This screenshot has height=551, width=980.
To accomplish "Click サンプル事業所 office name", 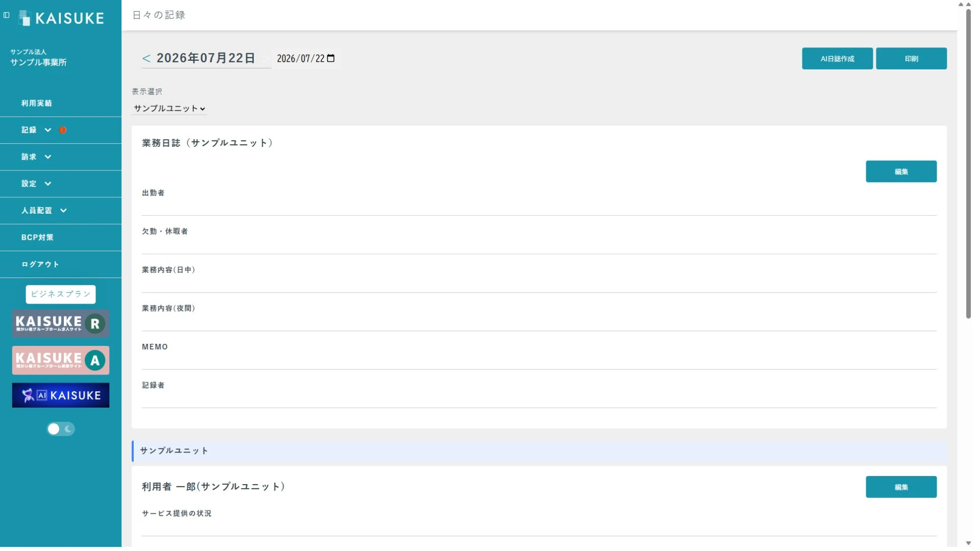I will tap(38, 62).
